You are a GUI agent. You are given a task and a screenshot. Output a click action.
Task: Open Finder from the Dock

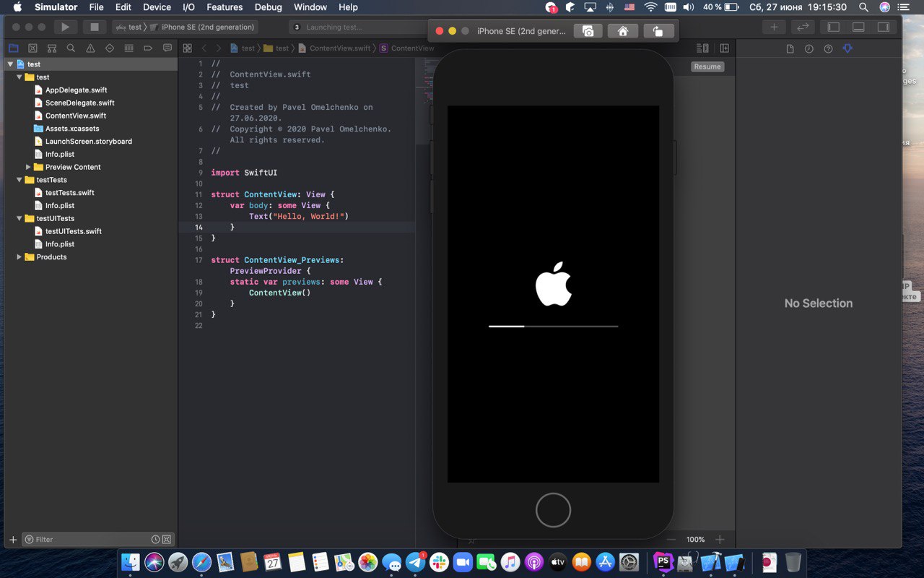point(131,562)
